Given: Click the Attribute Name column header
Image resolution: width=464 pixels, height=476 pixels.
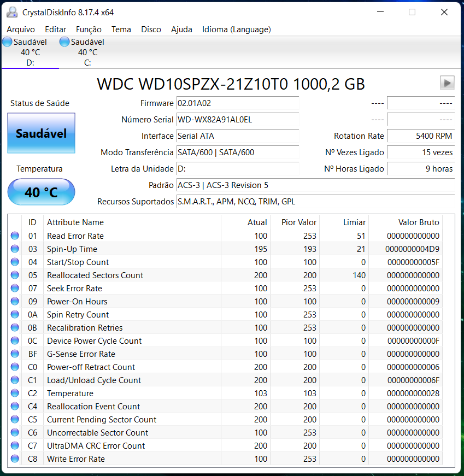Looking at the screenshot, I should [x=132, y=222].
